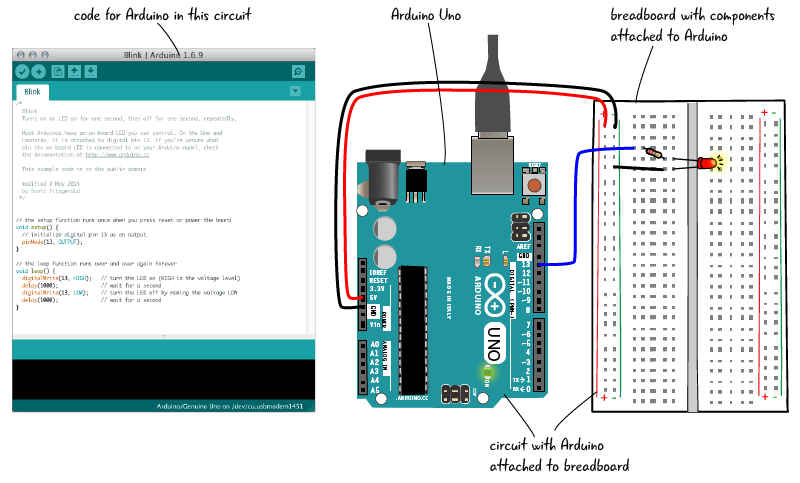
Task: Click pin 13 label on the Arduino header
Action: [526, 264]
